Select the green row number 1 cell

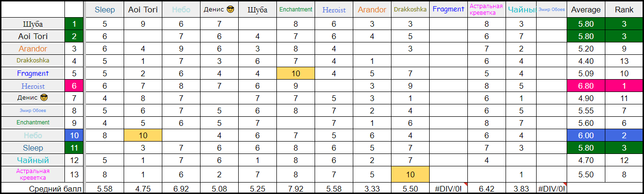(74, 24)
